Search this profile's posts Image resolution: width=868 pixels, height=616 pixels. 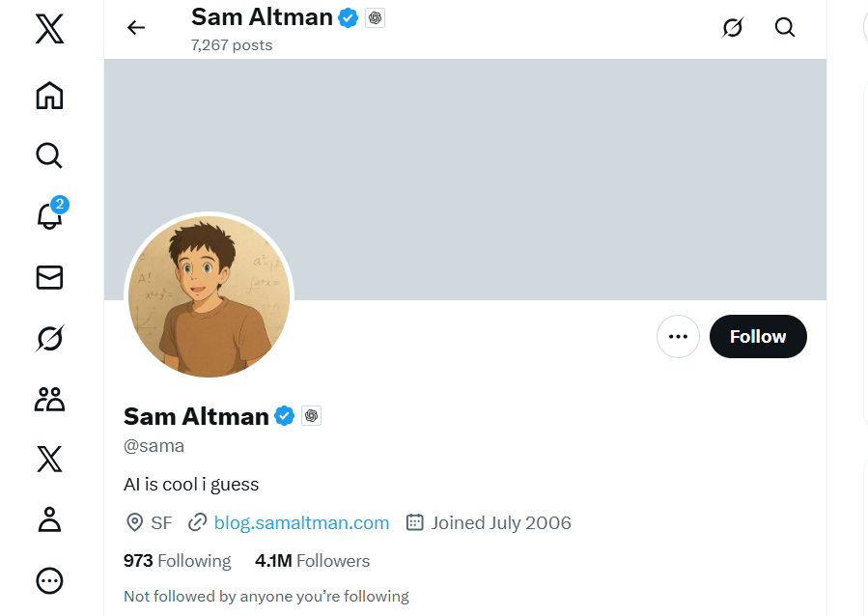point(785,27)
